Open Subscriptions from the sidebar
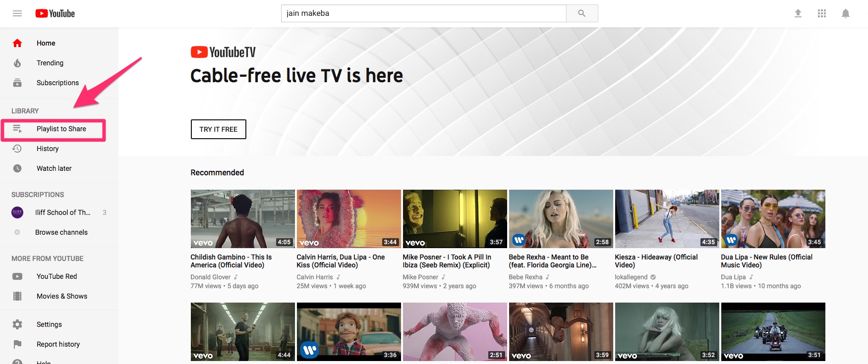The height and width of the screenshot is (364, 868). point(58,83)
